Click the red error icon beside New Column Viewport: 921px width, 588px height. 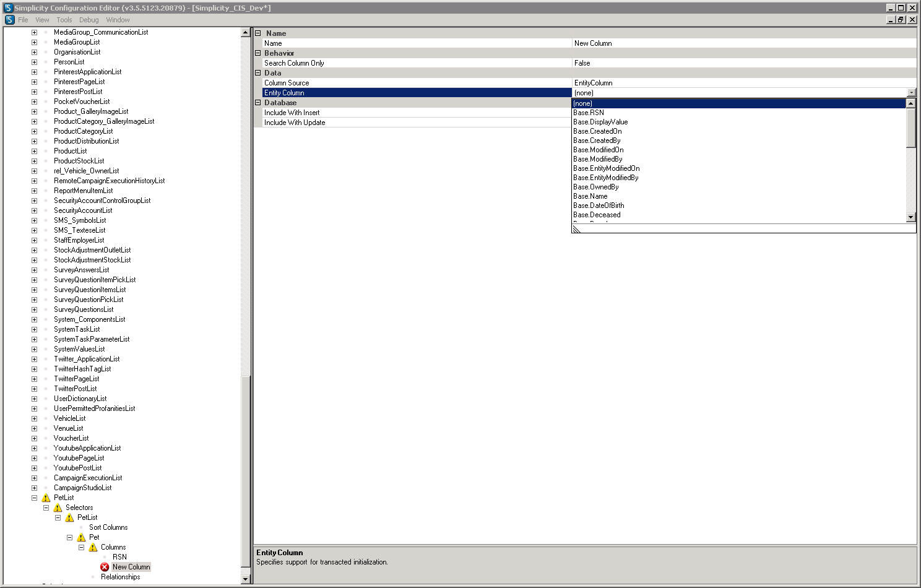click(x=105, y=567)
